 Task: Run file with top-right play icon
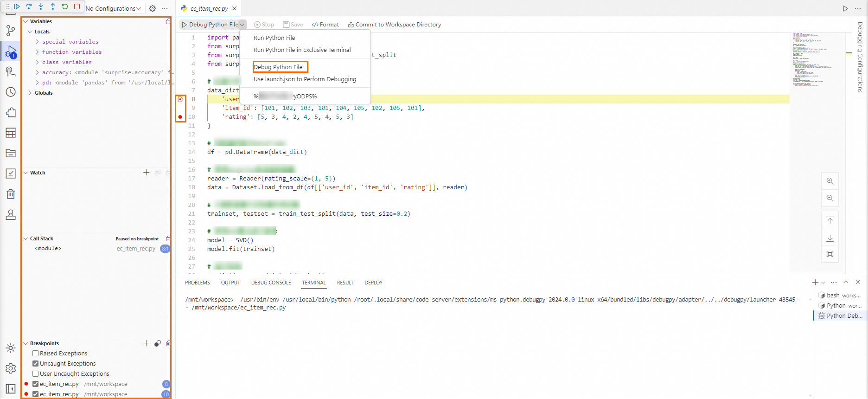pyautogui.click(x=845, y=8)
